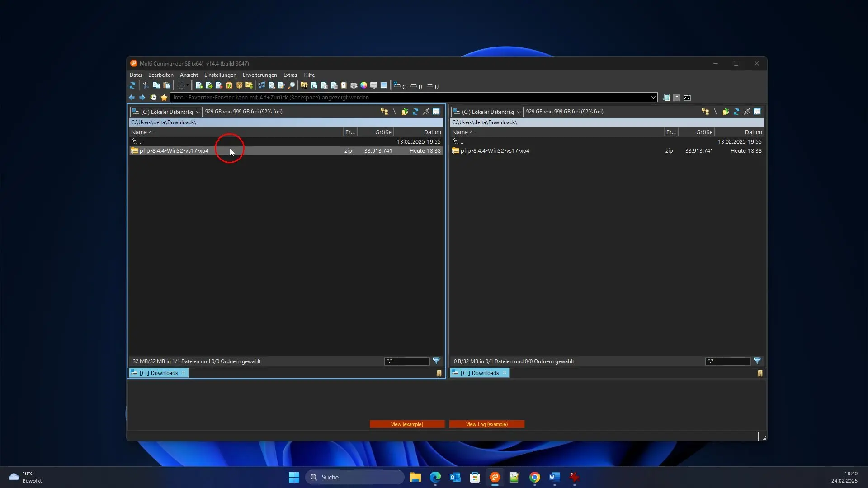Click the Paste clipboard icon
The height and width of the screenshot is (488, 868).
pyautogui.click(x=167, y=85)
